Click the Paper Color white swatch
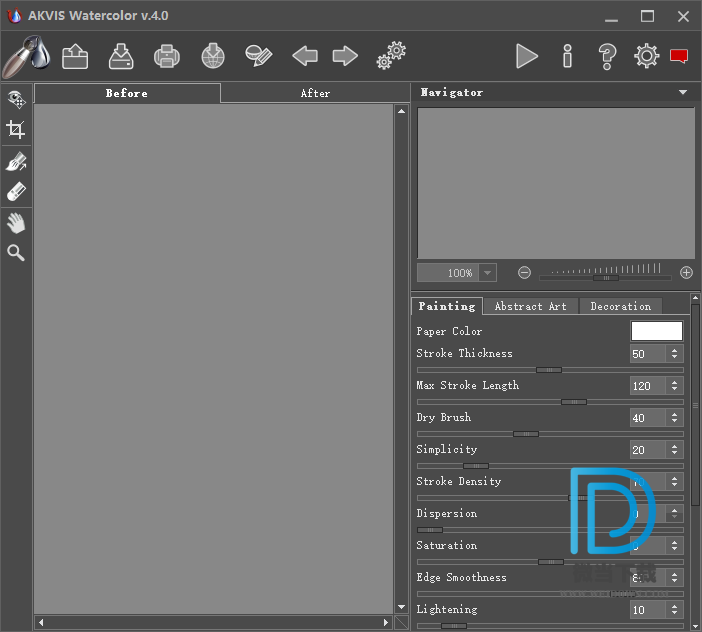702x632 pixels. [656, 331]
